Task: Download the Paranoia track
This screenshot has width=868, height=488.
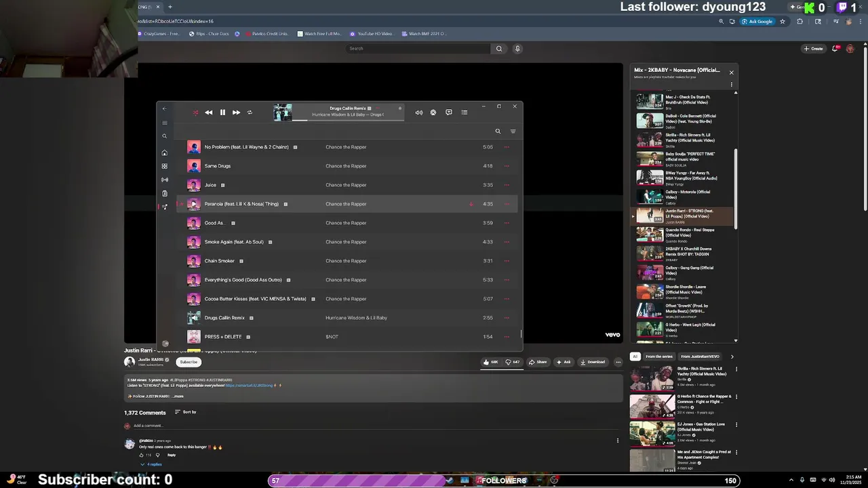Action: (x=471, y=204)
